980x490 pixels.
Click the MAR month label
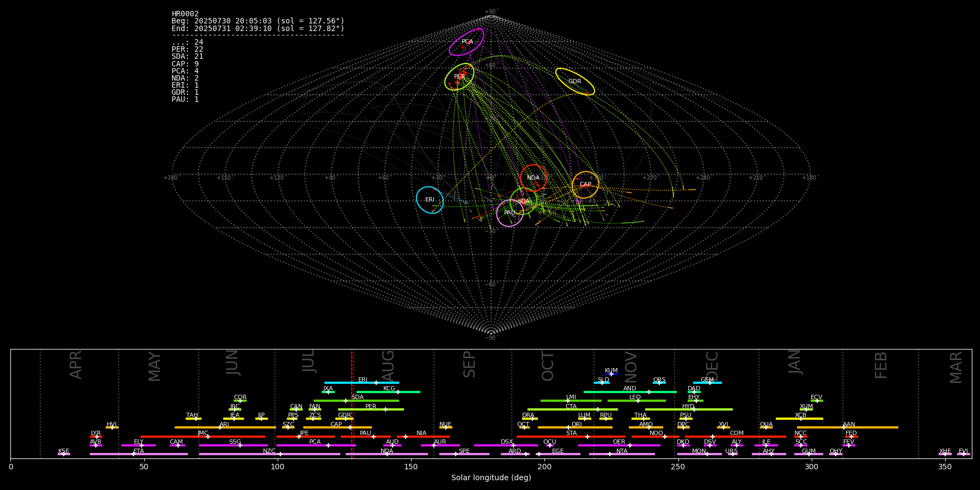click(956, 367)
